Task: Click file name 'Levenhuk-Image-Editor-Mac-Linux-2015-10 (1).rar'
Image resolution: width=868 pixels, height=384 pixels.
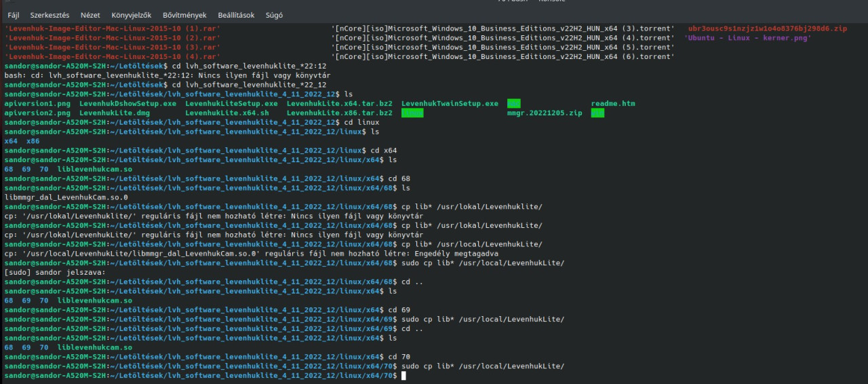Action: [112, 28]
